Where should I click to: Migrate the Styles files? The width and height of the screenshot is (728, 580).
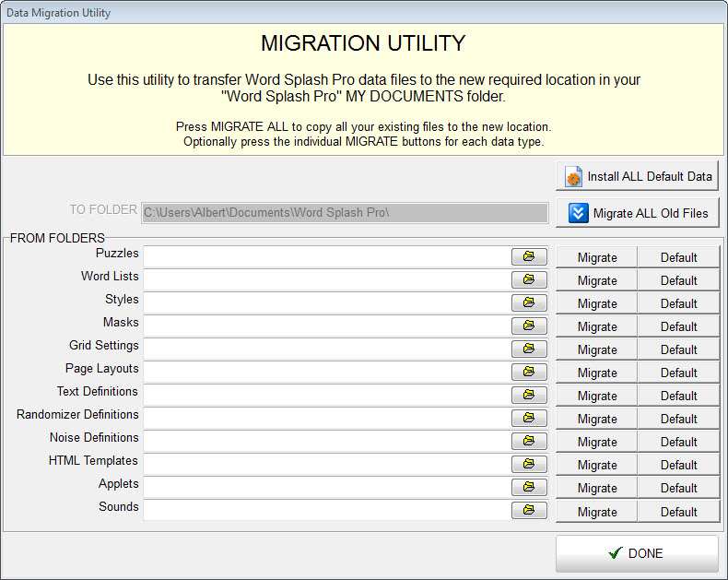(596, 303)
